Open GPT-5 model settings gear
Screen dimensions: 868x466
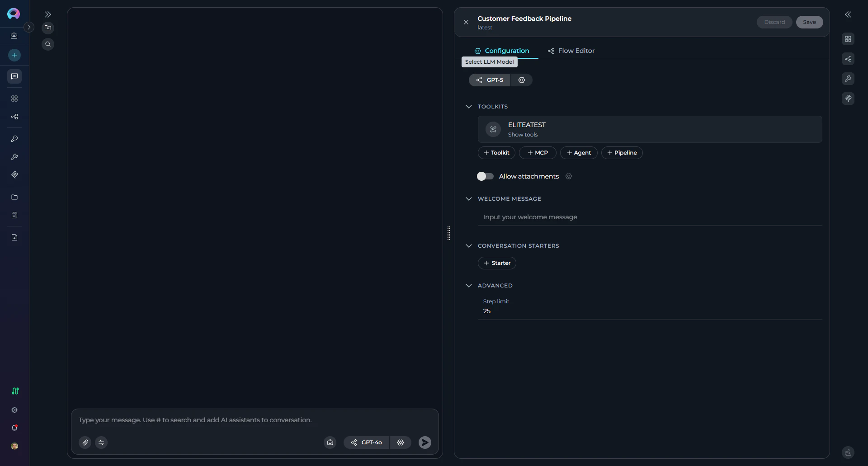(x=522, y=80)
